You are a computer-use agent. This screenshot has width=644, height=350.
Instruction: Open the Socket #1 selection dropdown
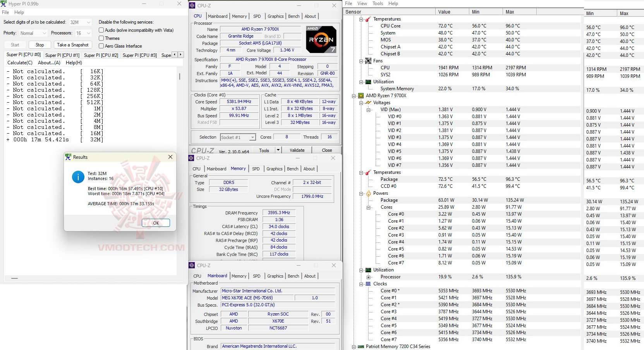(238, 137)
